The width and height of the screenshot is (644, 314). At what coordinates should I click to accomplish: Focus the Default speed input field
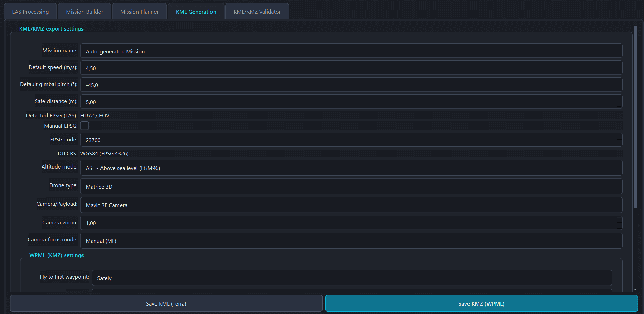coord(348,68)
